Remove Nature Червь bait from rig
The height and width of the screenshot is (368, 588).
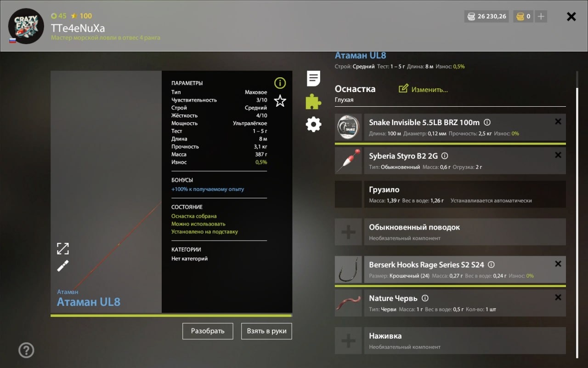click(558, 297)
